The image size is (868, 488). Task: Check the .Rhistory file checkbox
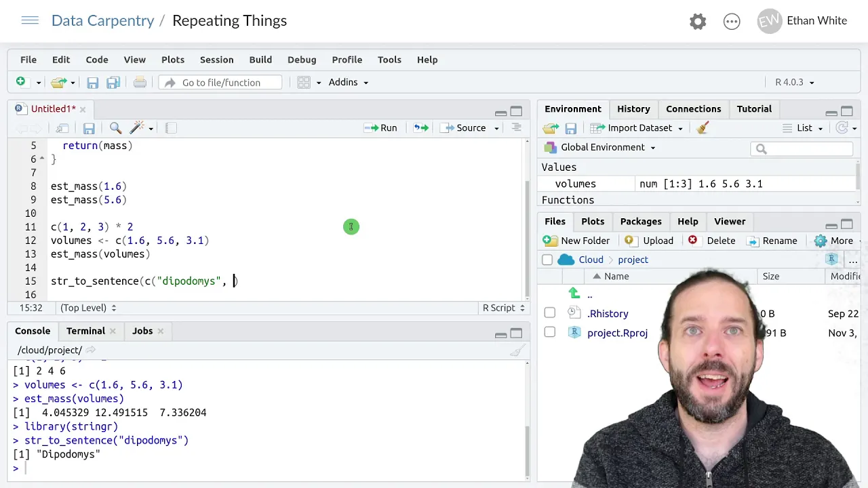pyautogui.click(x=550, y=313)
